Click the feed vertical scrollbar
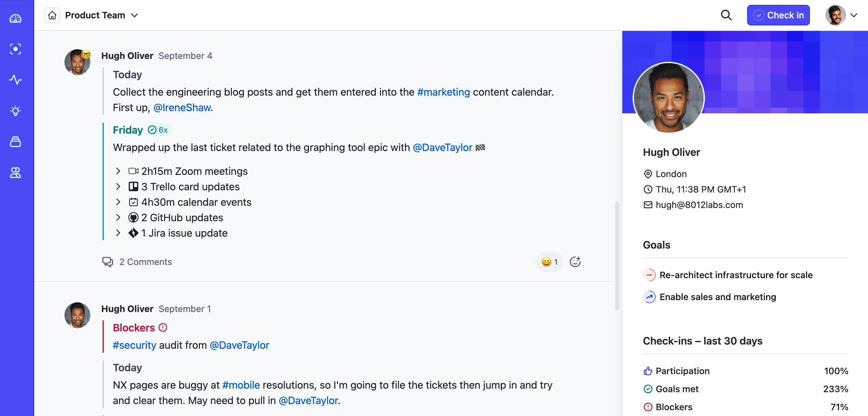Image resolution: width=868 pixels, height=416 pixels. click(x=617, y=256)
